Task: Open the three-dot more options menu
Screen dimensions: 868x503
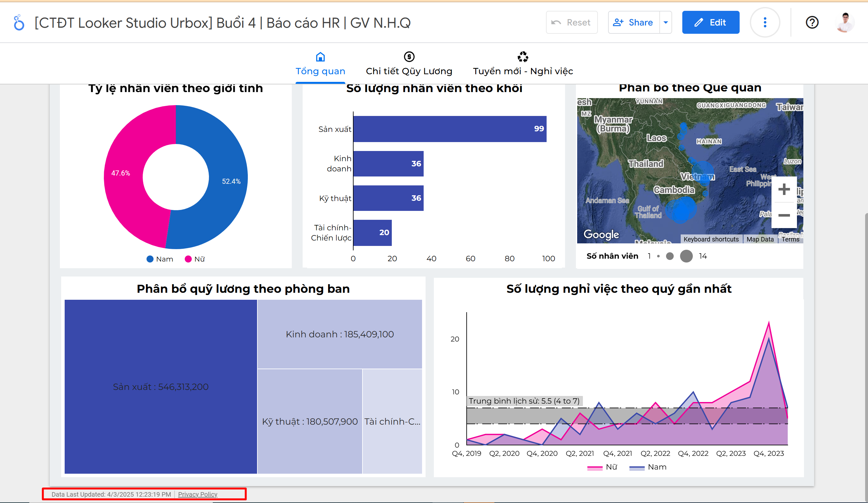Action: 765,23
